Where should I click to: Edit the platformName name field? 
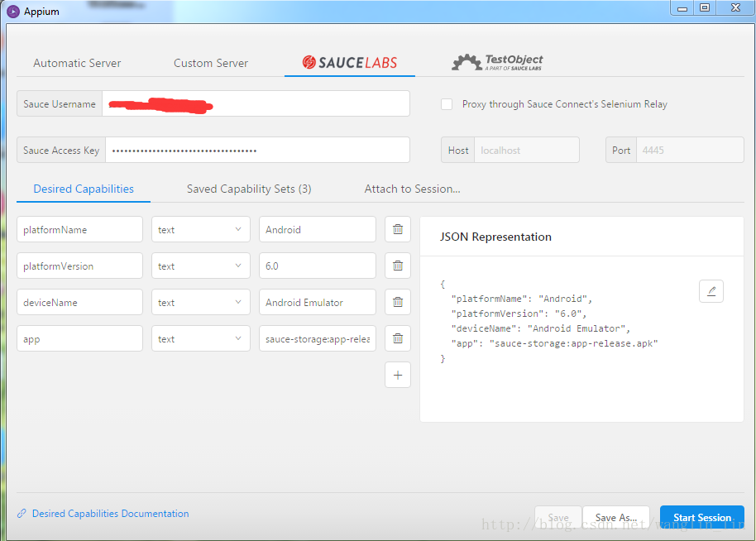(79, 229)
